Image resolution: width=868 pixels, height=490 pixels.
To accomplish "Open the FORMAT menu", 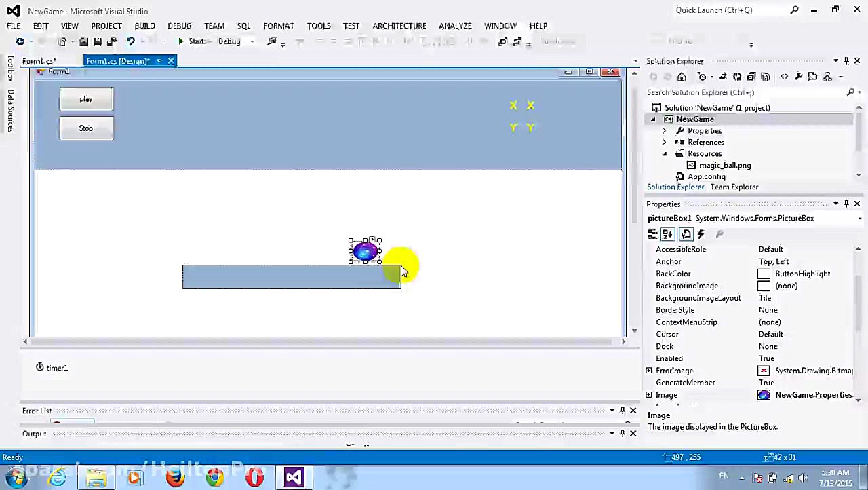I will pyautogui.click(x=279, y=26).
